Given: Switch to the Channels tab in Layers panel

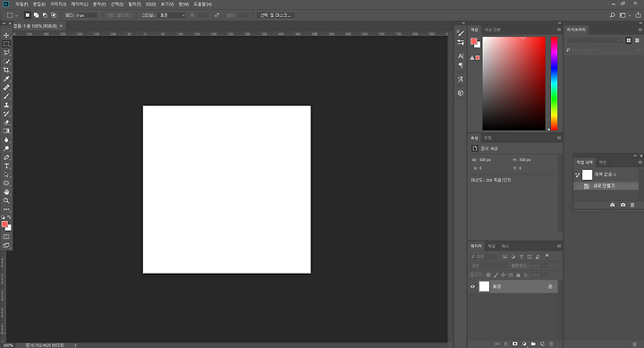Looking at the screenshot, I should (x=491, y=246).
